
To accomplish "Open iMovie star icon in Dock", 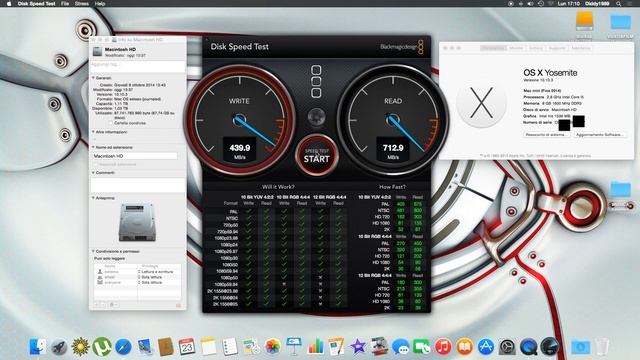I will pos(358,347).
